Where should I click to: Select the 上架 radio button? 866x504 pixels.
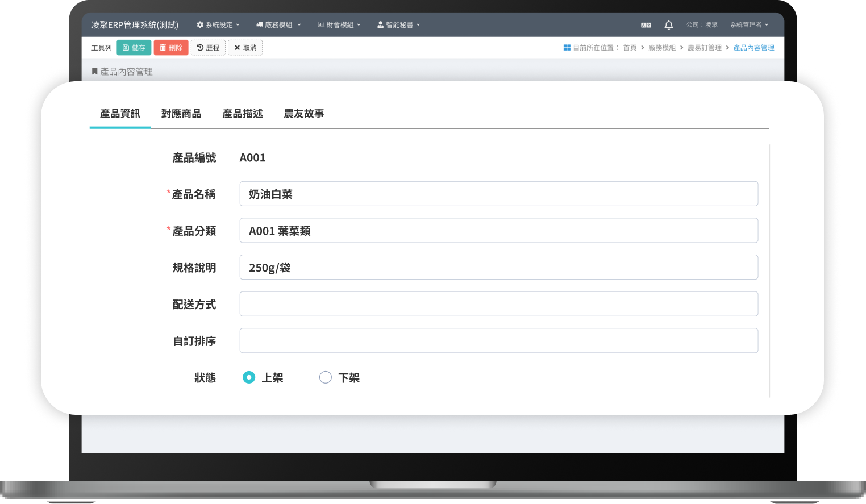click(248, 377)
